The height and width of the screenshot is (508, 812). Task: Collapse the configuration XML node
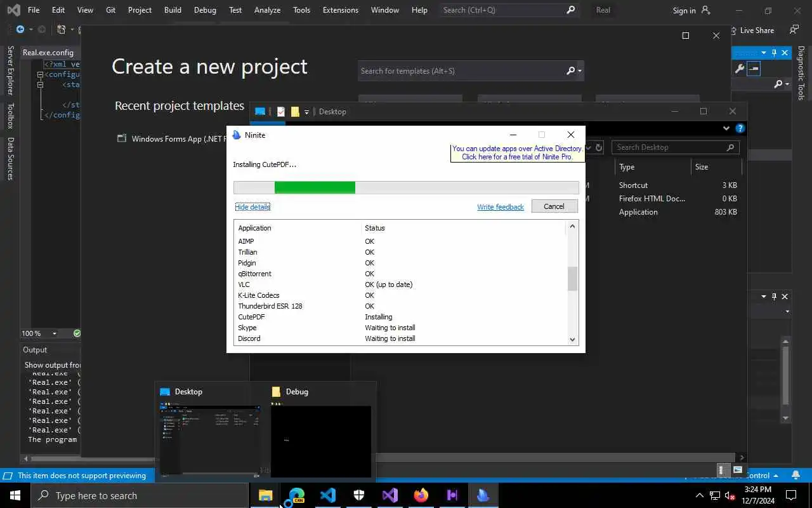(x=40, y=74)
